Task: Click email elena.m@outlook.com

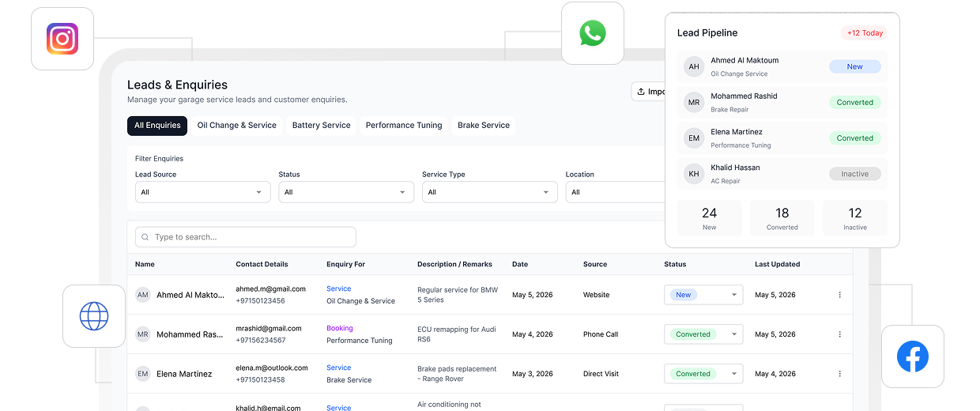Action: [272, 368]
